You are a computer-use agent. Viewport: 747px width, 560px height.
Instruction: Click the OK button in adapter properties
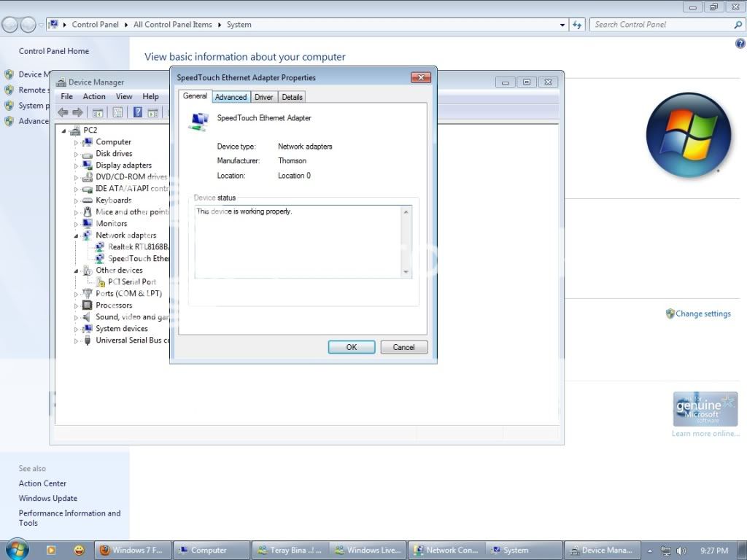(352, 346)
